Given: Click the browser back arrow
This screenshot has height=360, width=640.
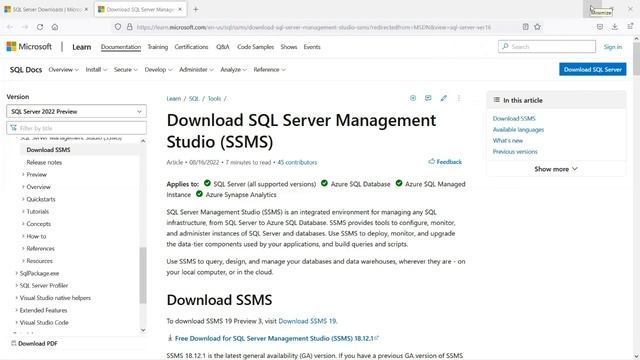Looking at the screenshot, I should [x=10, y=27].
